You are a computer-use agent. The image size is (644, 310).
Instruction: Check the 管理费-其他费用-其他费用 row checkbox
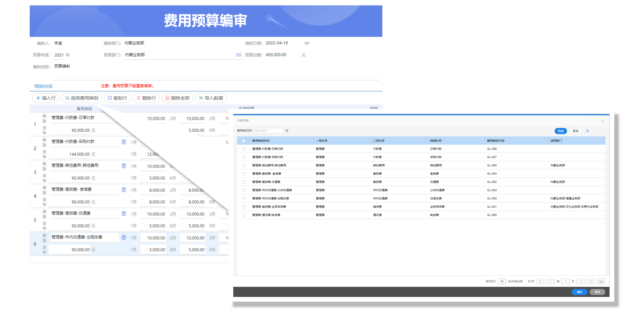coord(244,166)
